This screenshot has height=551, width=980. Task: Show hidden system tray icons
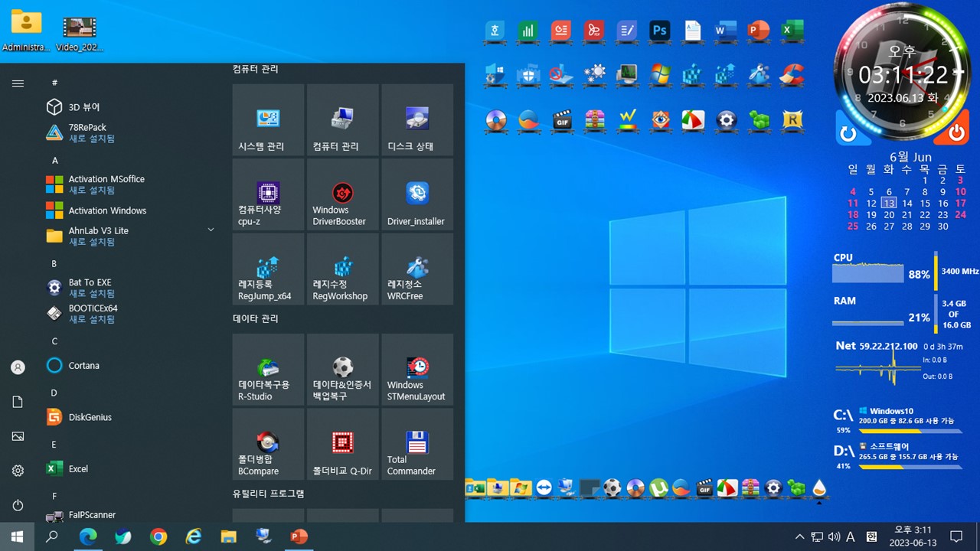click(800, 536)
